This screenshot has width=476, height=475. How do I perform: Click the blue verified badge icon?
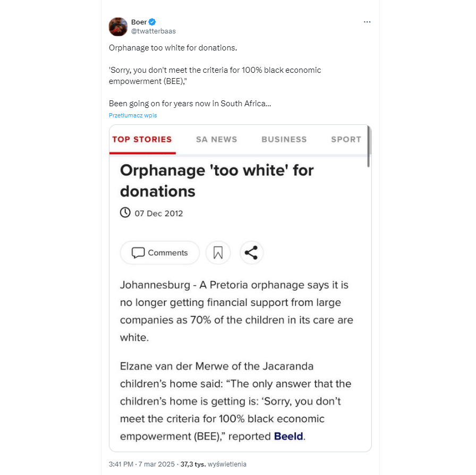[x=152, y=22]
